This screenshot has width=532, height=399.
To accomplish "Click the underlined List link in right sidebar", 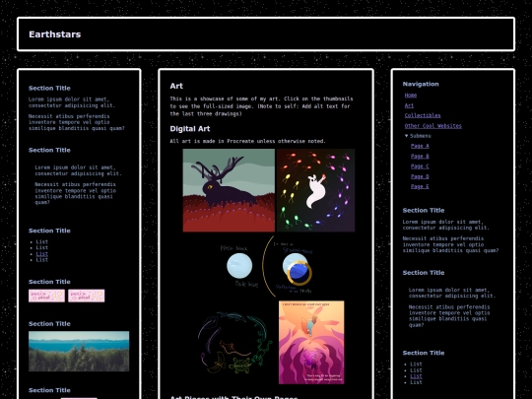I will point(416,376).
